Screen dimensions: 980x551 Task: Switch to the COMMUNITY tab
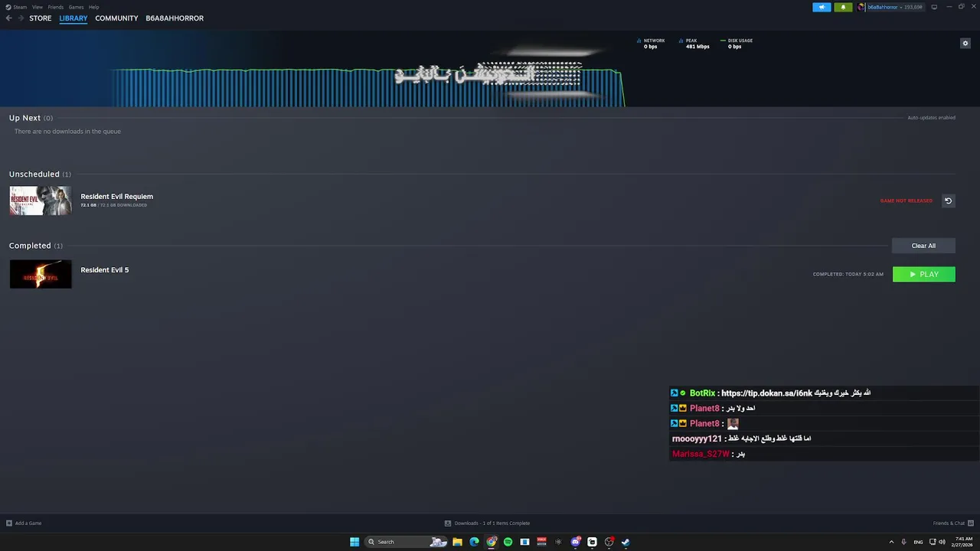(116, 18)
